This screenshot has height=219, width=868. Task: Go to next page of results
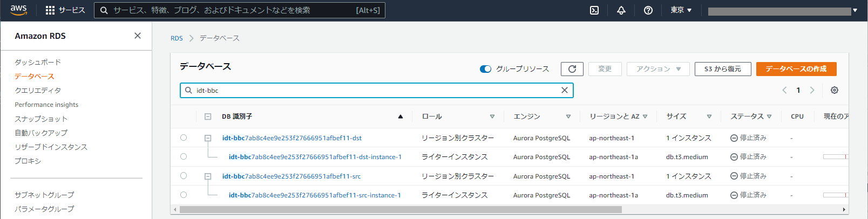(x=812, y=90)
